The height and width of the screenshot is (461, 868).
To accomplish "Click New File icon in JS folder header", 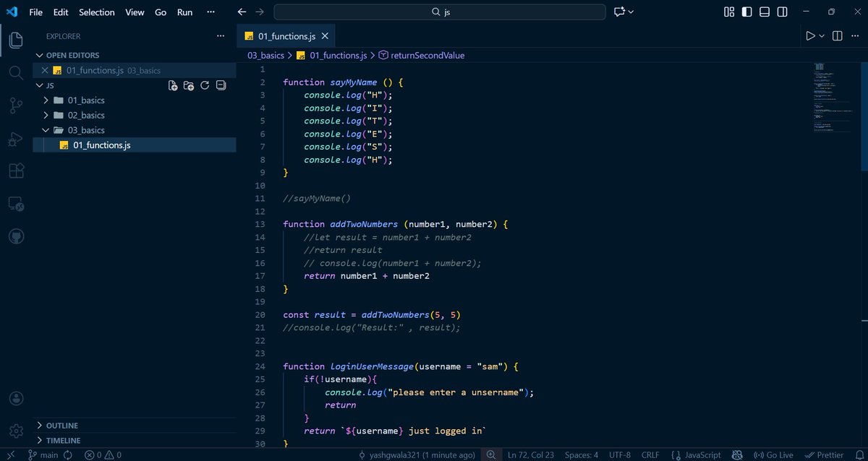I will click(173, 85).
